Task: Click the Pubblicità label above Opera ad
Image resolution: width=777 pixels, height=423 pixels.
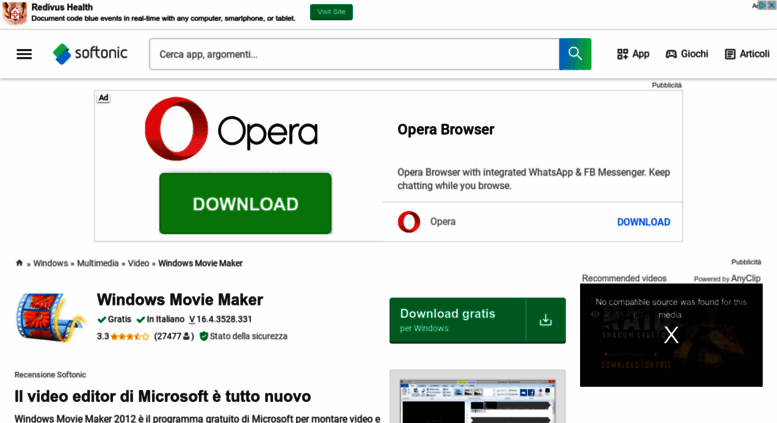Action: [666, 85]
